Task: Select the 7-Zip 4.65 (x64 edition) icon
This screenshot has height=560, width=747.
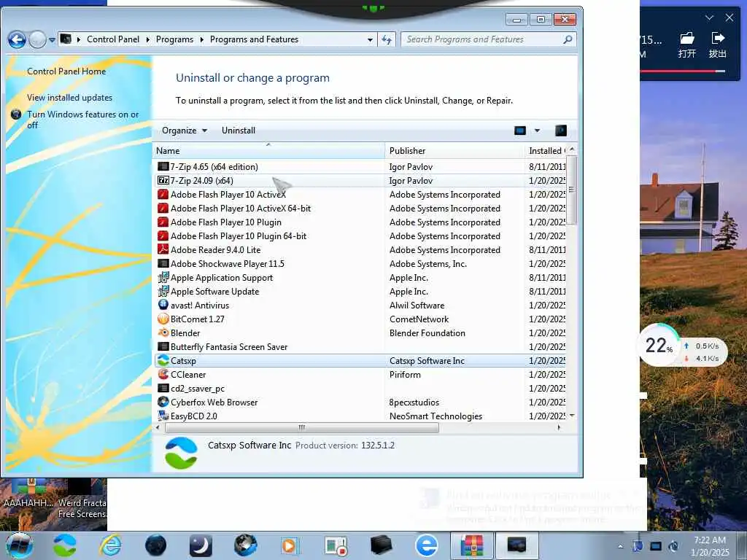Action: click(163, 167)
